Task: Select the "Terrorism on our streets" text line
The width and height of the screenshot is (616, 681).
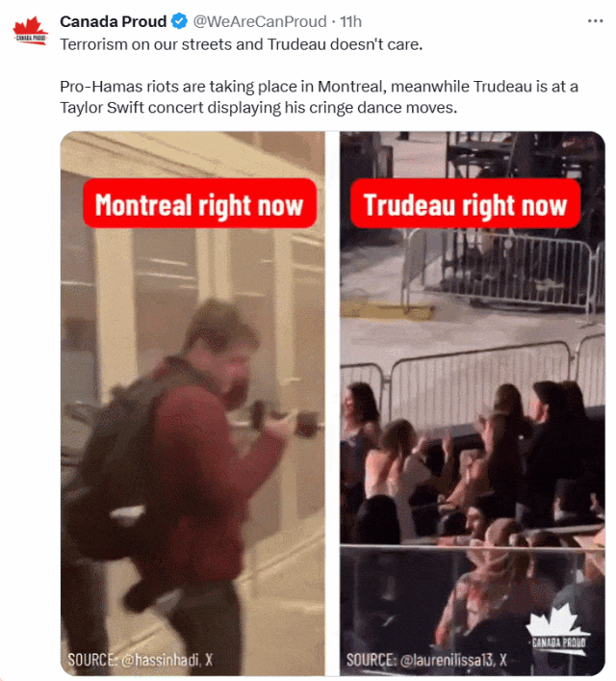Action: (241, 44)
